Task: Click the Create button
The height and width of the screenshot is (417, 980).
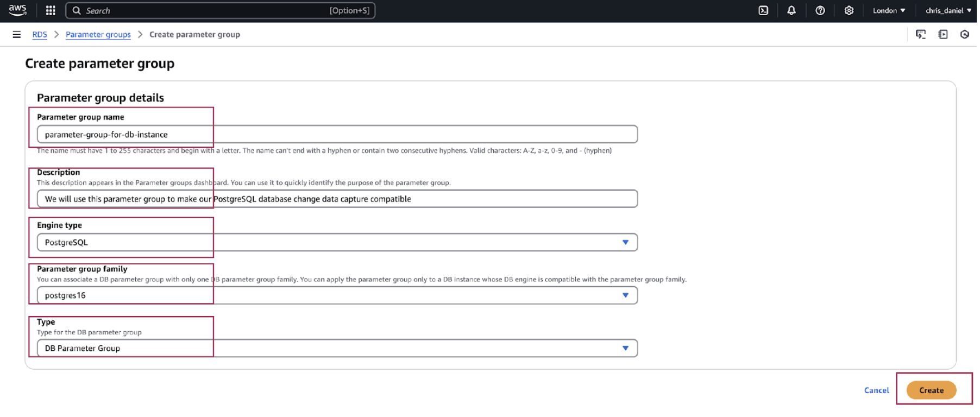Action: point(932,390)
